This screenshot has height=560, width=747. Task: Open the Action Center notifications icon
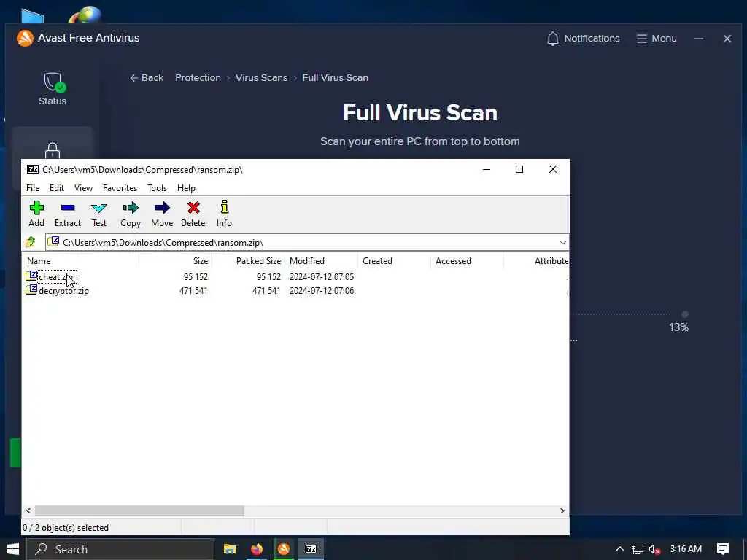point(723,549)
